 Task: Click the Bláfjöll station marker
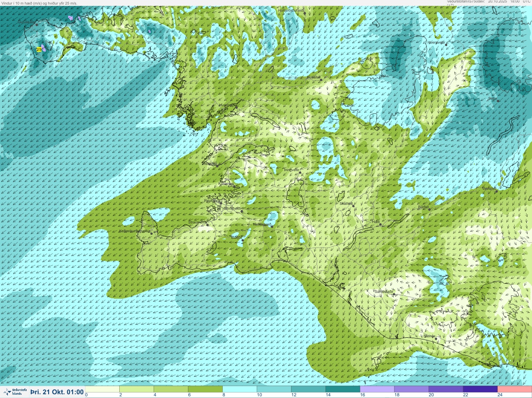point(243,240)
